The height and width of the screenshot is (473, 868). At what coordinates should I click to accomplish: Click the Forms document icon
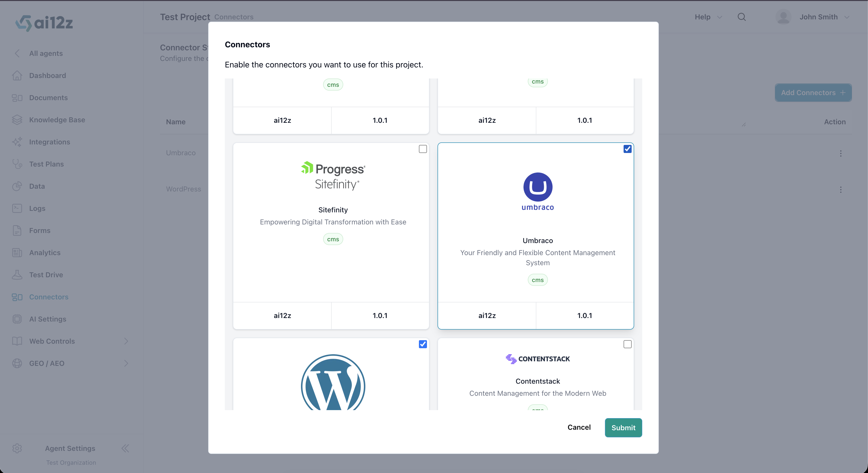click(x=17, y=231)
